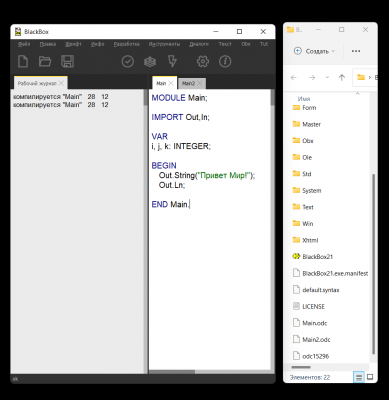389x400 pixels.
Task: Close the Main2 editor tab
Action: coord(200,83)
